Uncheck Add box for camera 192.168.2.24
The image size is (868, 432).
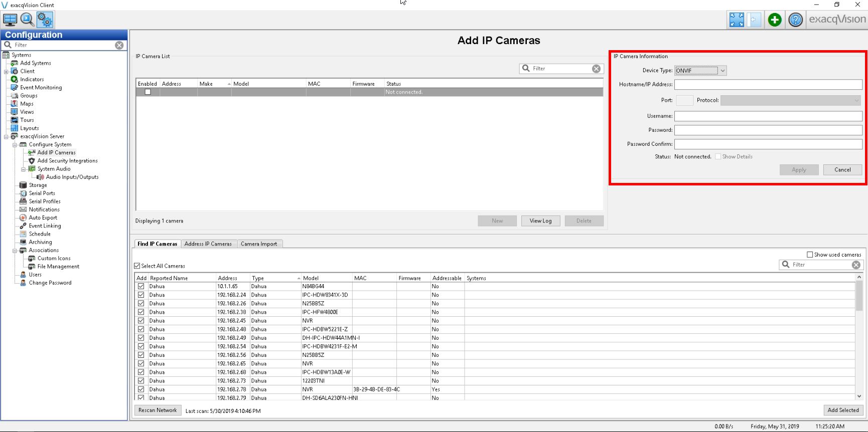pos(141,295)
